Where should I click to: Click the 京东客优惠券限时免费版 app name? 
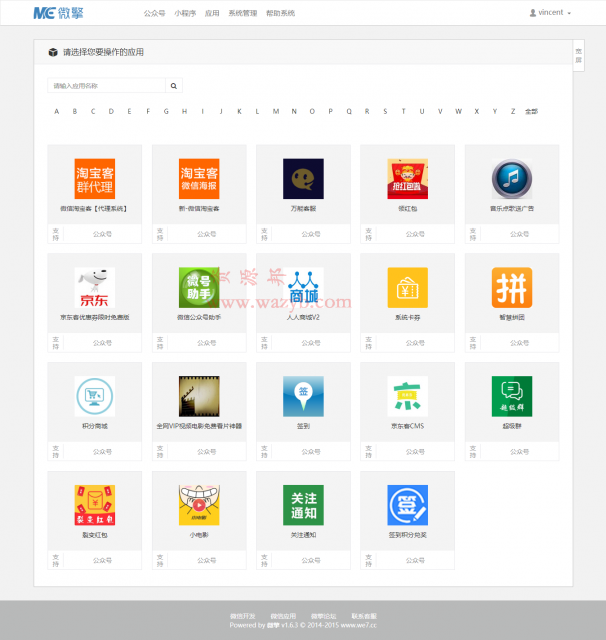point(95,317)
